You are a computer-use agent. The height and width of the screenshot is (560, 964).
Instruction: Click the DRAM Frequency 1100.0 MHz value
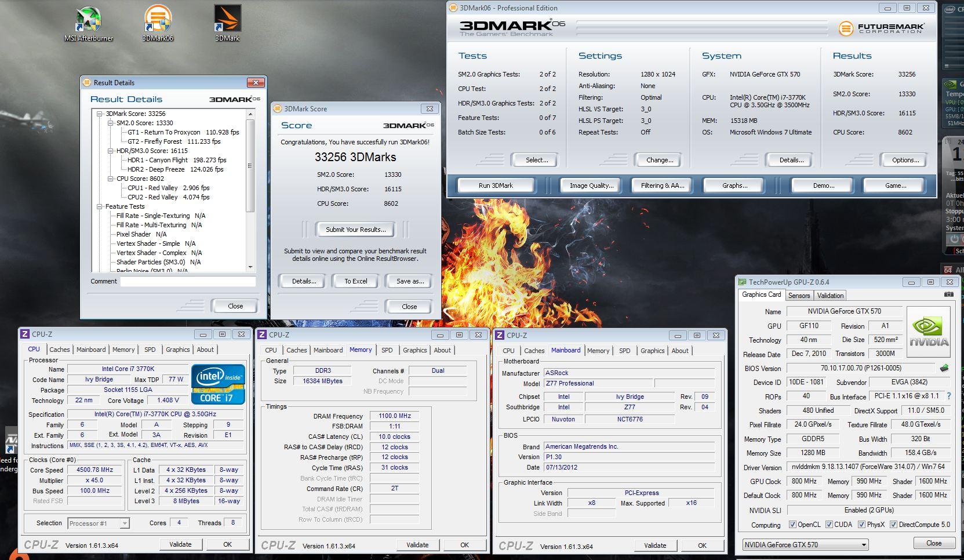[x=394, y=416]
